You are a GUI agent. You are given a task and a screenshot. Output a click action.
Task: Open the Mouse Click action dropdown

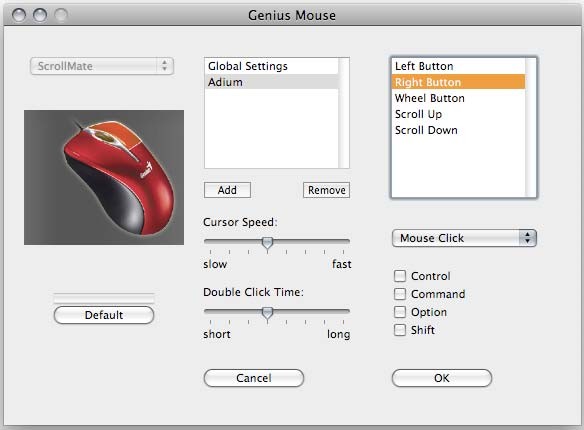(x=464, y=238)
